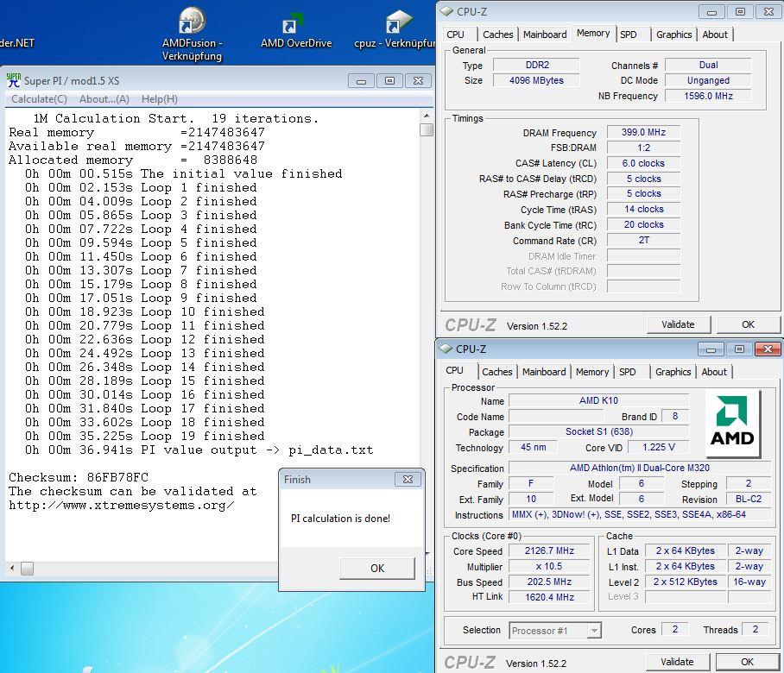Screen dimensions: 784x673
Task: Click the Bus Speed value 202.5 MHz
Action: coord(549,582)
